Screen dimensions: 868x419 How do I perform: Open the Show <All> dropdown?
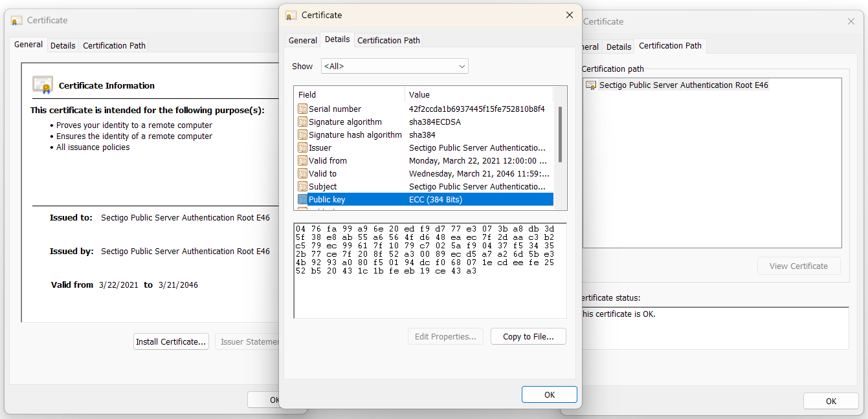click(x=395, y=66)
